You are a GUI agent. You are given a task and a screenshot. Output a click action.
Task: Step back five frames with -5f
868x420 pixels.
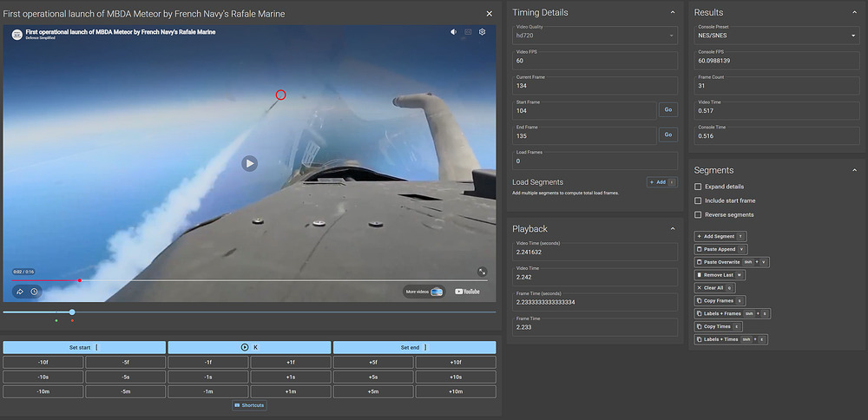[126, 363]
